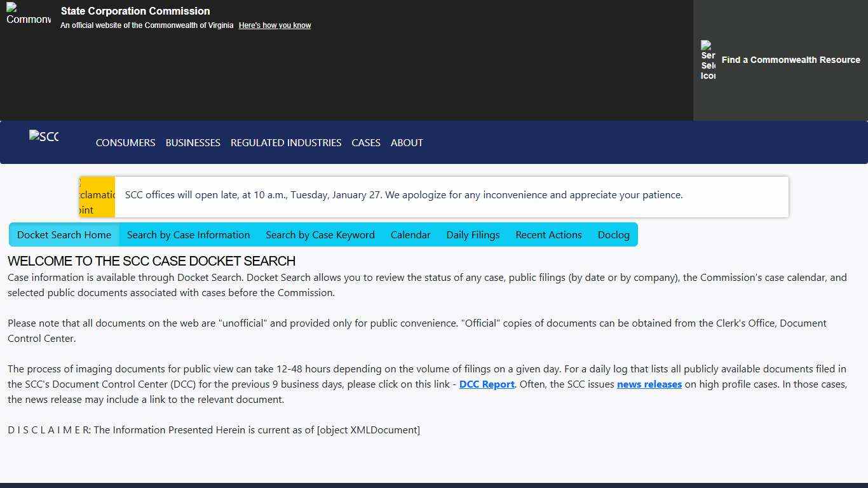Click the SCC logo icon
Viewport: 868px width, 488px height.
click(43, 136)
